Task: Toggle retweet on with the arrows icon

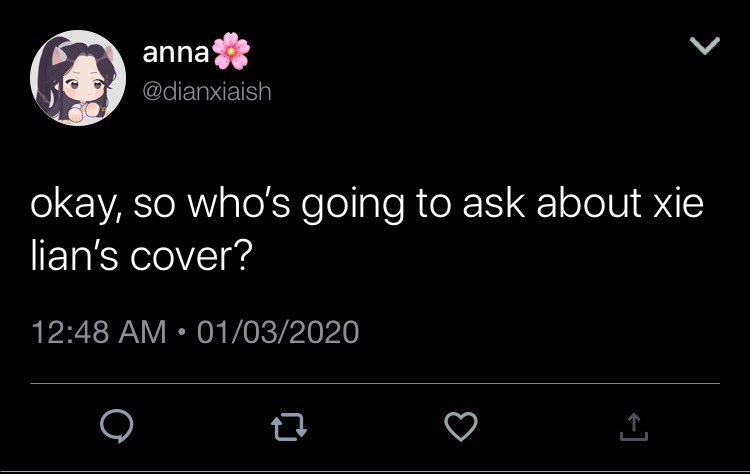Action: (x=289, y=427)
